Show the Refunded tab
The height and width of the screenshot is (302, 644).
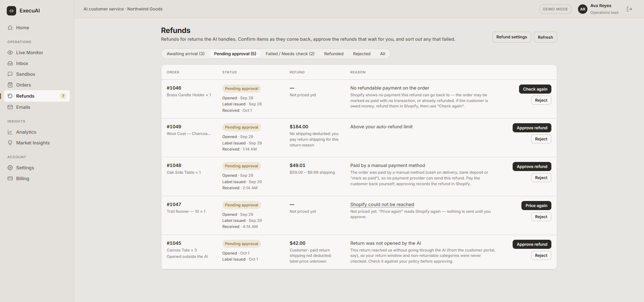(x=334, y=54)
